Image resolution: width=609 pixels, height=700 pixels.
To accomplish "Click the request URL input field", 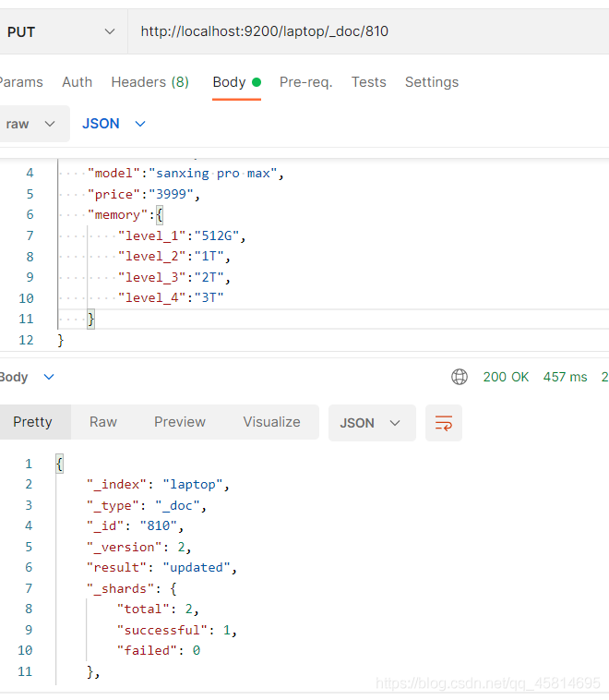I will click(x=368, y=31).
